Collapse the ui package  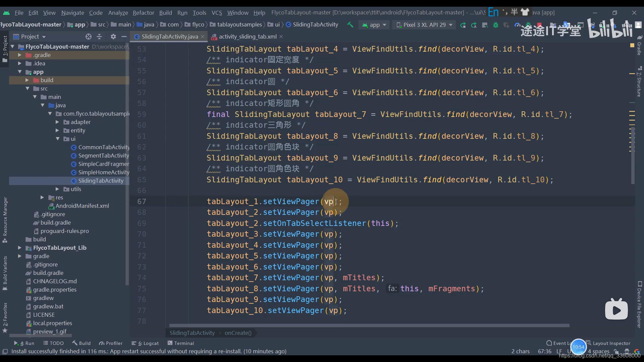(x=57, y=139)
